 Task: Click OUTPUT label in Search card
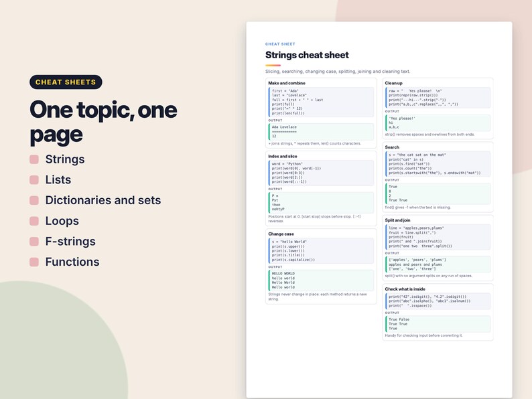392,180
